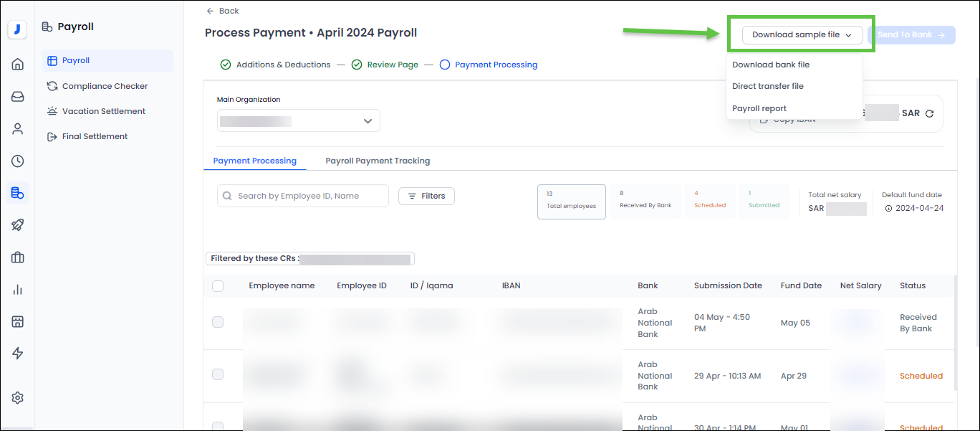Click the employee search input field
980x431 pixels.
click(308, 196)
